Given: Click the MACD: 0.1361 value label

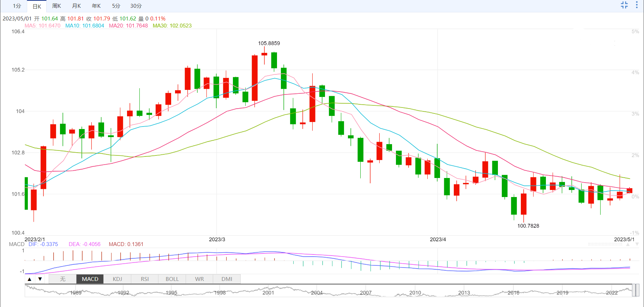Looking at the screenshot, I should 126,244.
